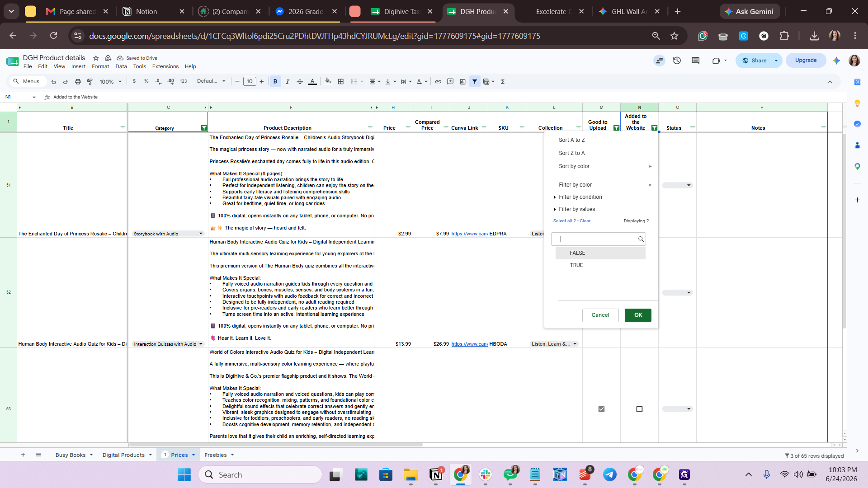Open the zoom level dropdown

tap(111, 82)
